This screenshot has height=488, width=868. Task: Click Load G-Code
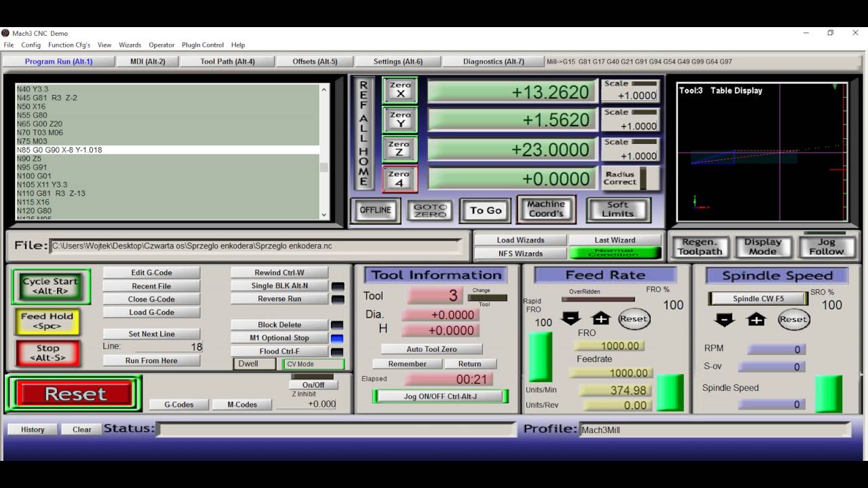click(x=152, y=312)
